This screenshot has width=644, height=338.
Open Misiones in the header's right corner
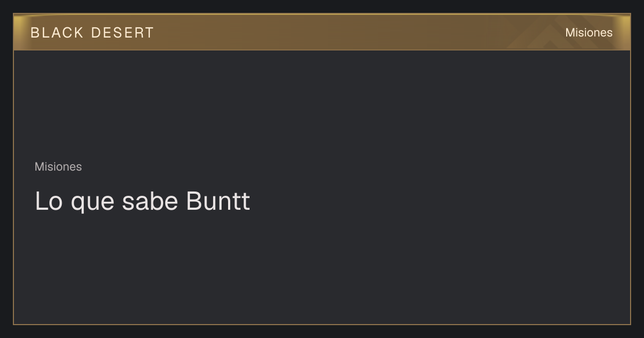[x=589, y=33]
